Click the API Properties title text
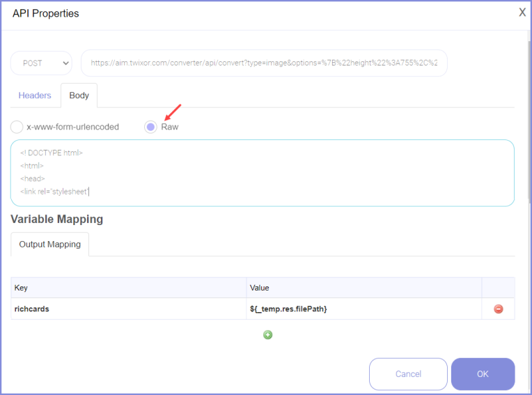 (46, 13)
